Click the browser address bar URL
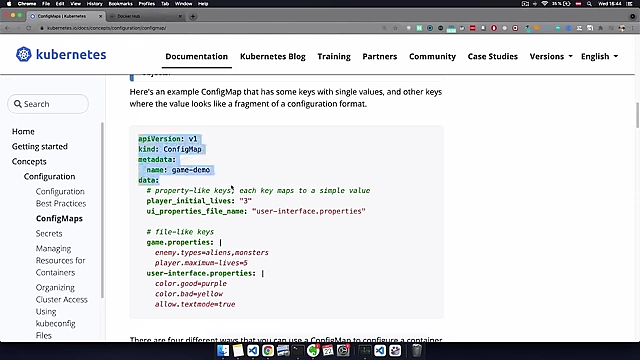Viewport: 640px width, 360px height. click(107, 28)
